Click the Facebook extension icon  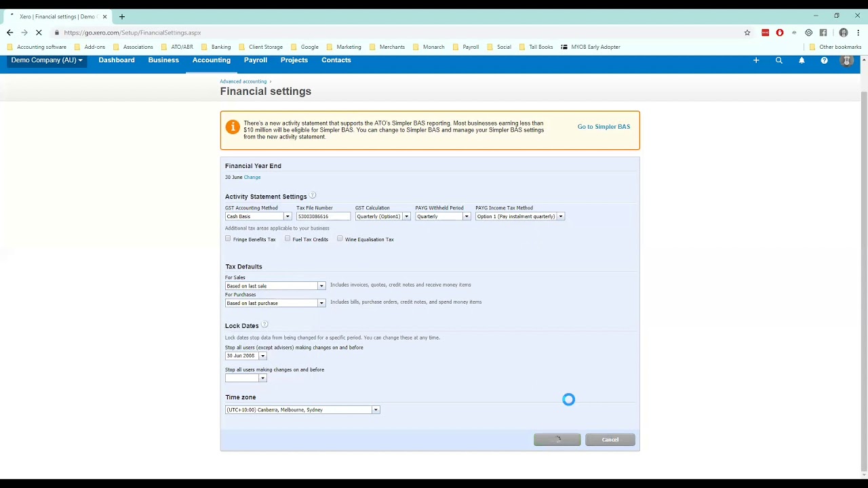point(823,33)
